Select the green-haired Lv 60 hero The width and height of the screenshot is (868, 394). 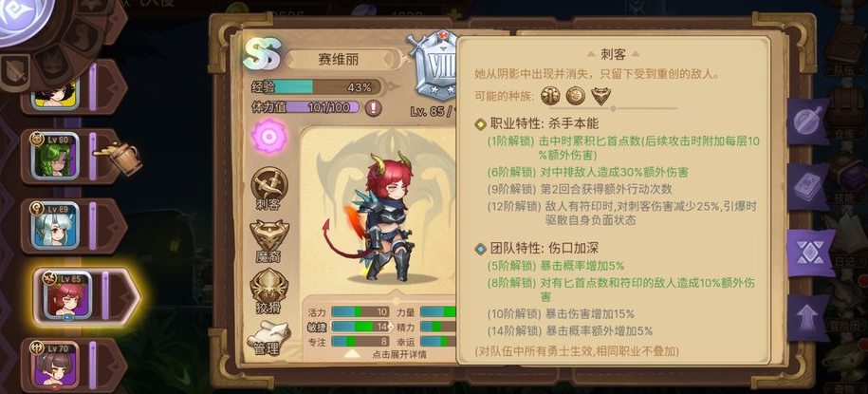54,157
